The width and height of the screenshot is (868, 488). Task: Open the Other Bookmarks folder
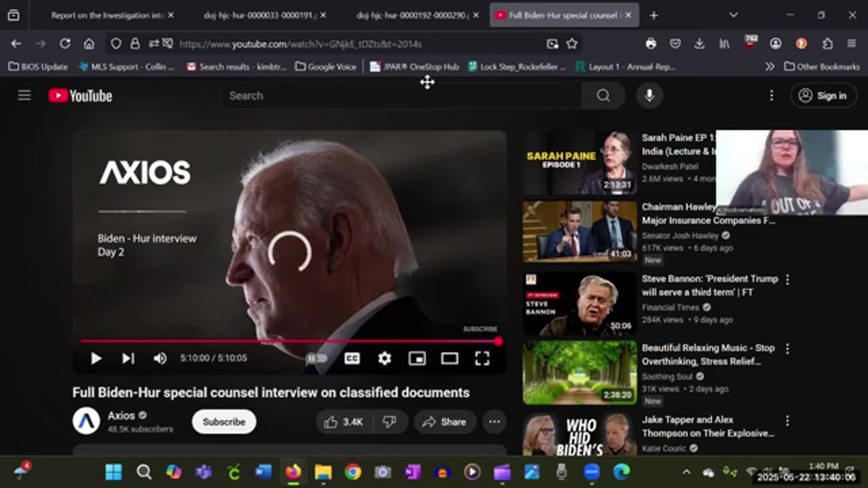(x=821, y=66)
